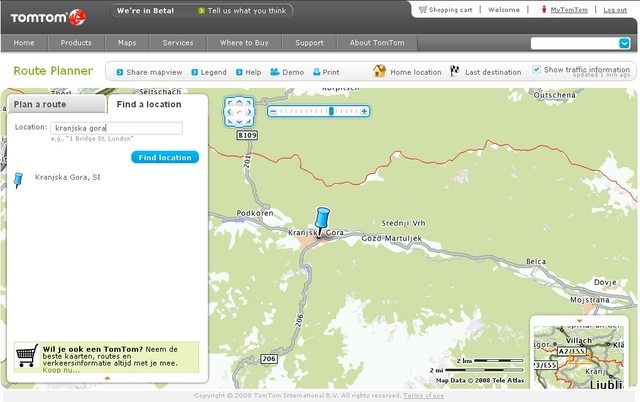Click Tell us what you think
The width and height of the screenshot is (640, 402).
click(x=247, y=11)
